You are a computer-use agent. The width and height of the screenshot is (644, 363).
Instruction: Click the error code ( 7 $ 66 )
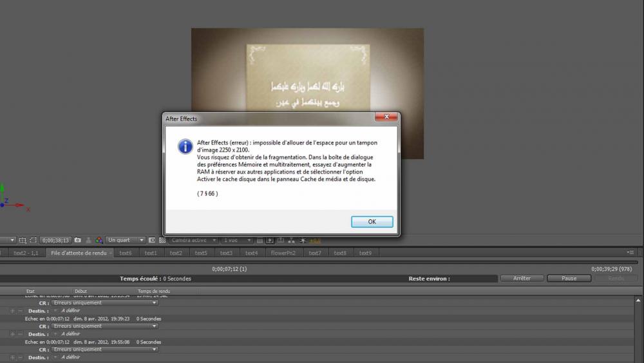pos(207,193)
